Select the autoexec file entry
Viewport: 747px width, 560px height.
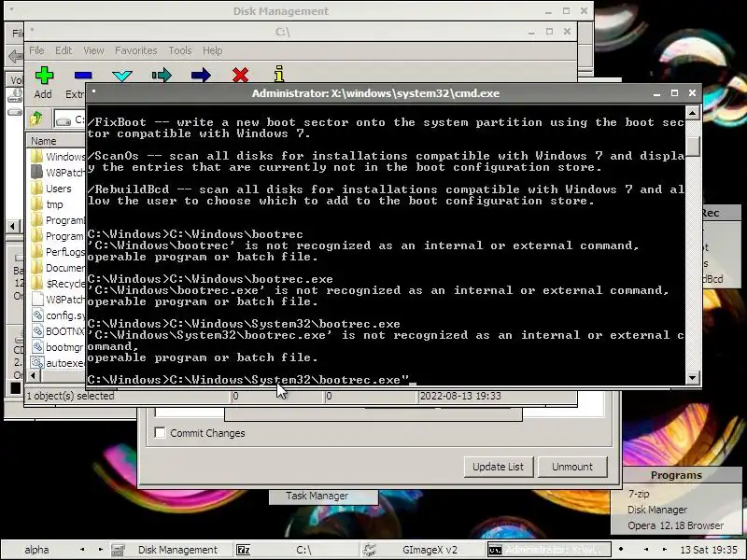tap(58, 363)
